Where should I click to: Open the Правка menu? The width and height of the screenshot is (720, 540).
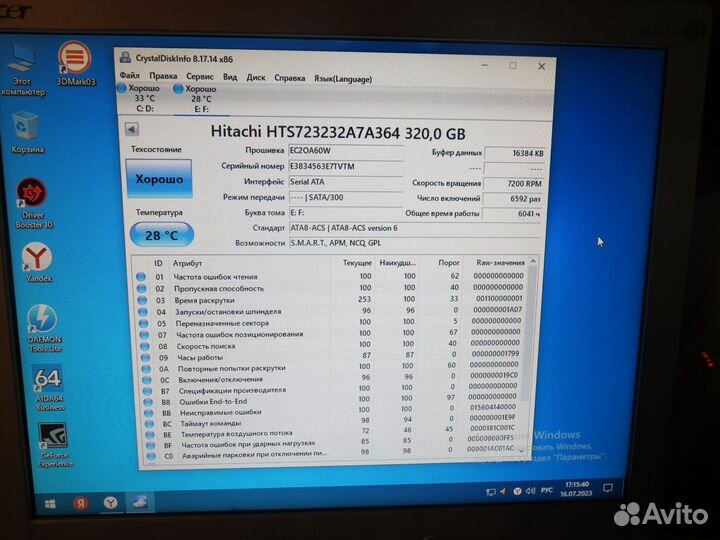click(x=163, y=76)
